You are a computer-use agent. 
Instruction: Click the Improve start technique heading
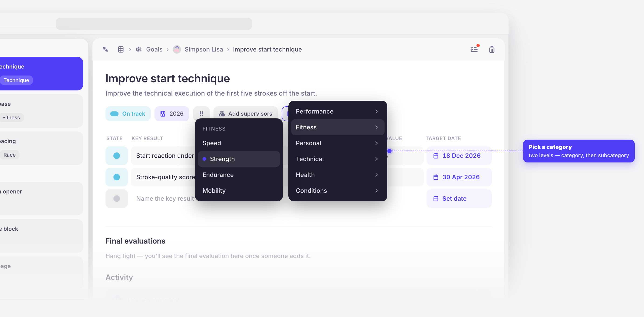point(168,79)
